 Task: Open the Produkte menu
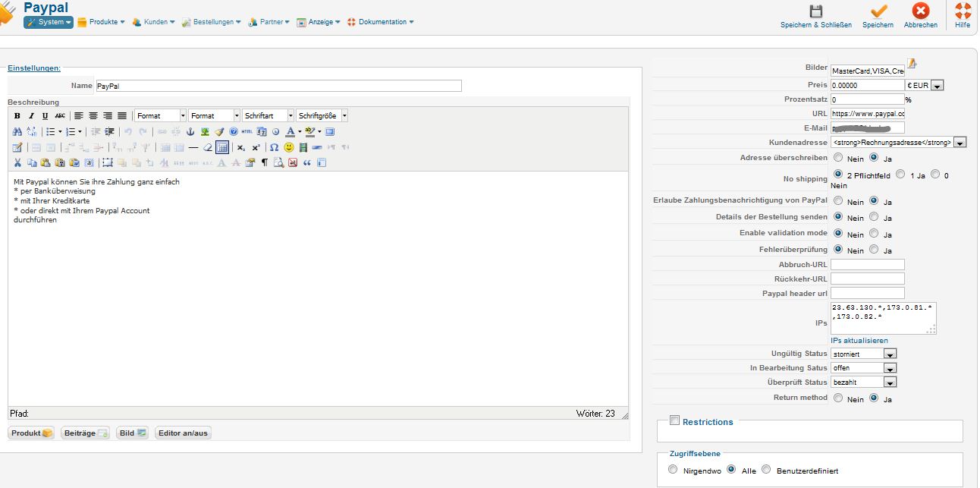click(101, 23)
